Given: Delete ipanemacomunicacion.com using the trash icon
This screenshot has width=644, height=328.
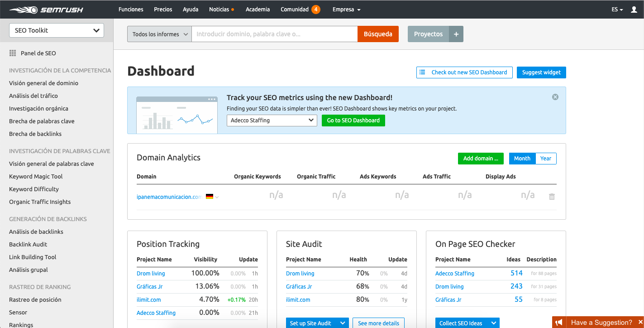Looking at the screenshot, I should [552, 196].
